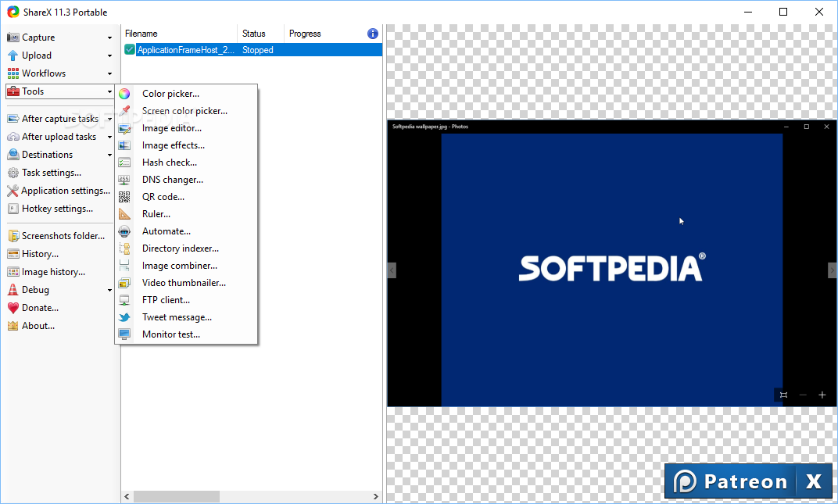Expand the Workflows dropdown arrow
The image size is (838, 504).
click(x=109, y=73)
